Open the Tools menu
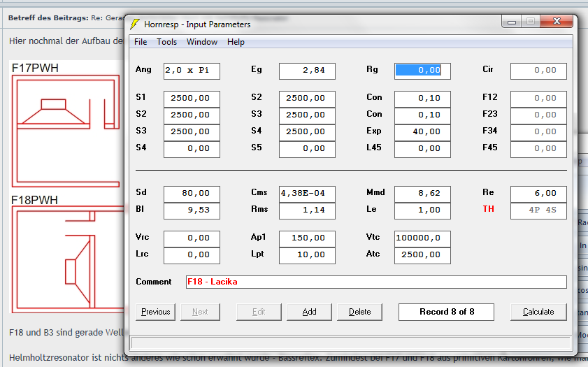 click(166, 42)
